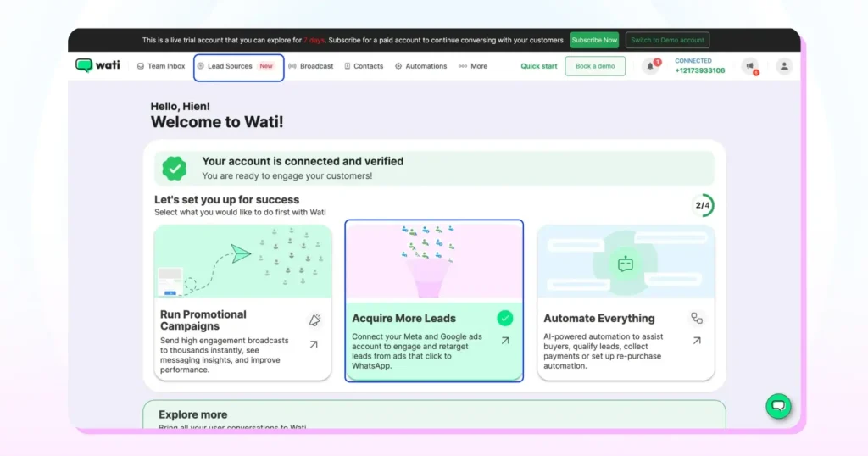Go to the Broadcast section

tap(311, 66)
